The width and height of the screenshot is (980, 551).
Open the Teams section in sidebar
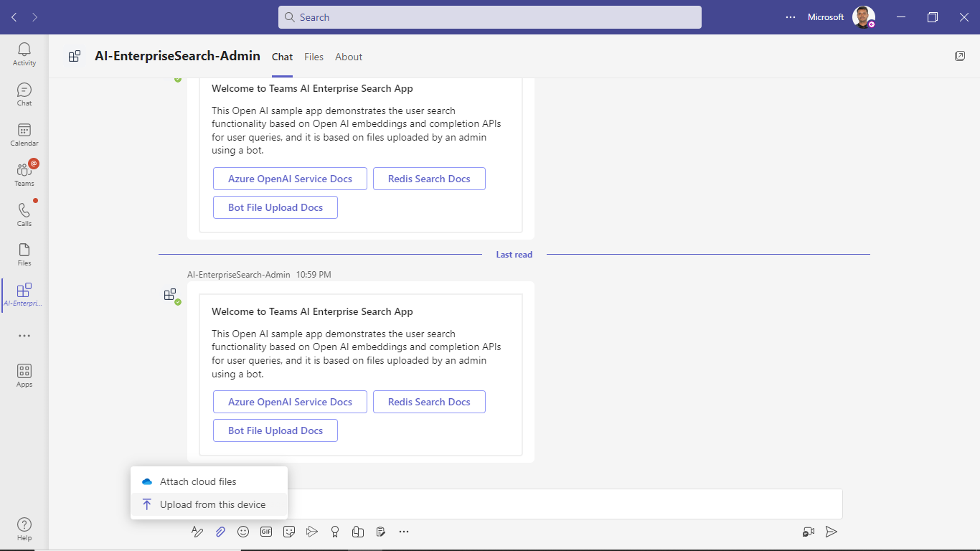coord(24,174)
